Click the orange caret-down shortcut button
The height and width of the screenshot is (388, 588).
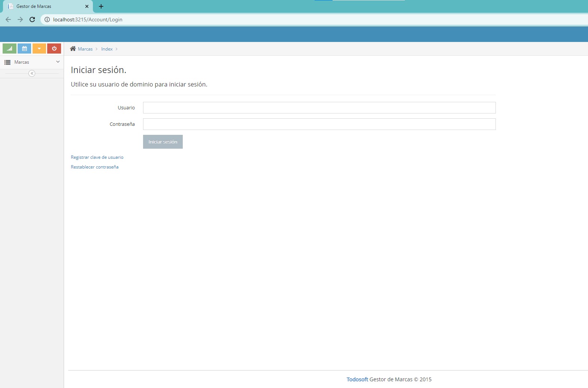click(x=39, y=48)
